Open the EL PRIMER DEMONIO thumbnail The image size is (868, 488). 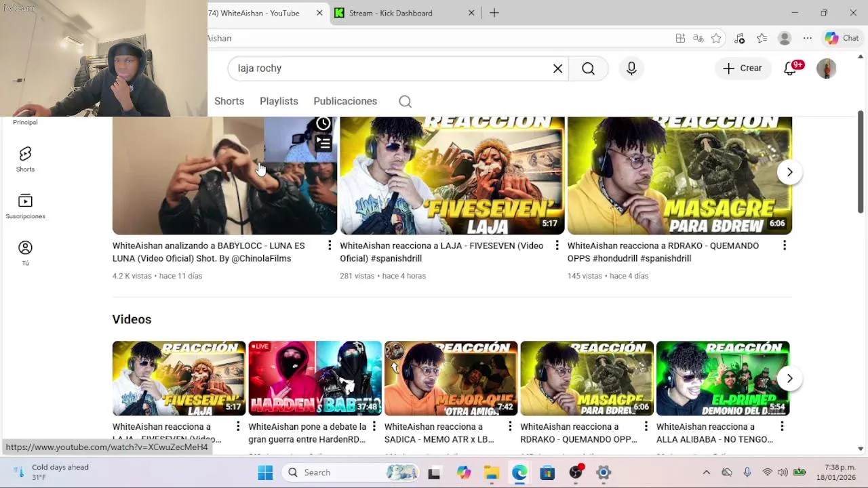coord(723,378)
